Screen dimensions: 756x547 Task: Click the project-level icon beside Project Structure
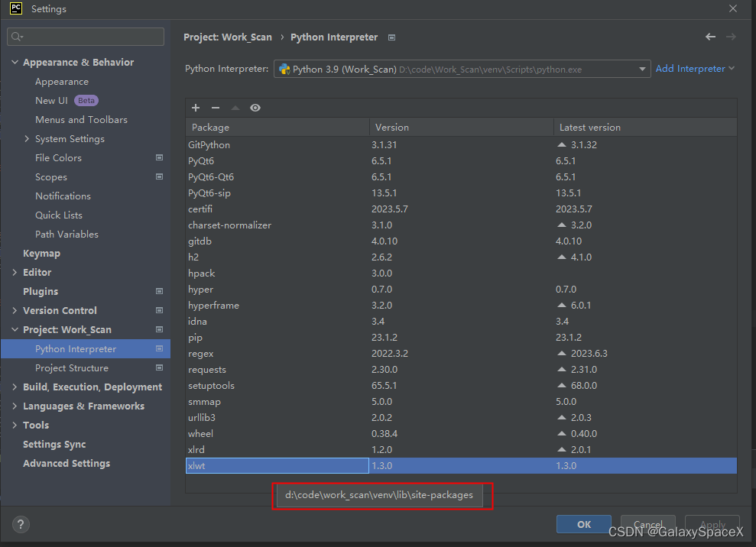(159, 367)
